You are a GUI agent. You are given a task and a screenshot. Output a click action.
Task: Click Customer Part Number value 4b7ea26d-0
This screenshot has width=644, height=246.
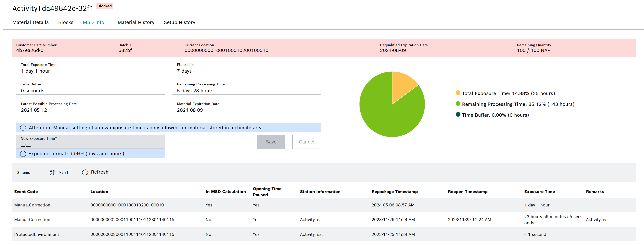pos(30,50)
